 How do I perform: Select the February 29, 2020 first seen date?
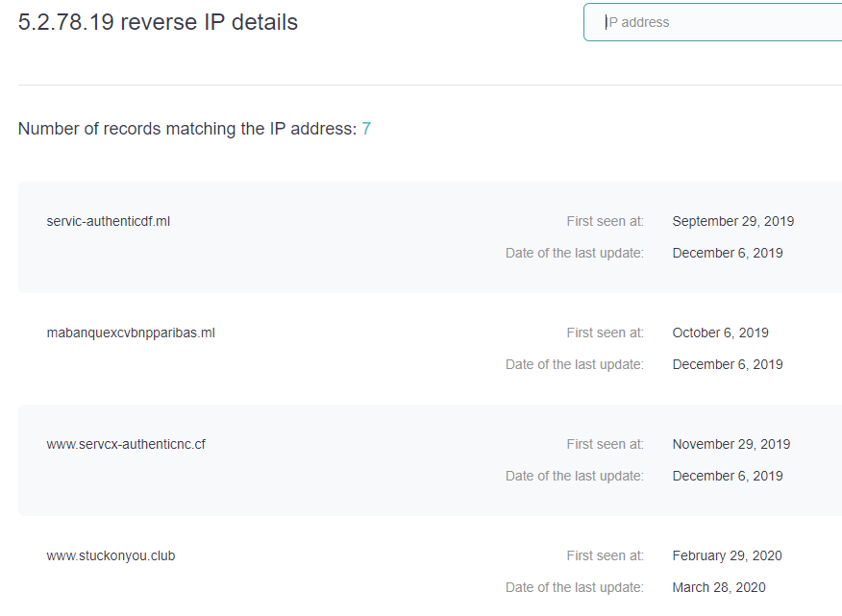tap(727, 555)
